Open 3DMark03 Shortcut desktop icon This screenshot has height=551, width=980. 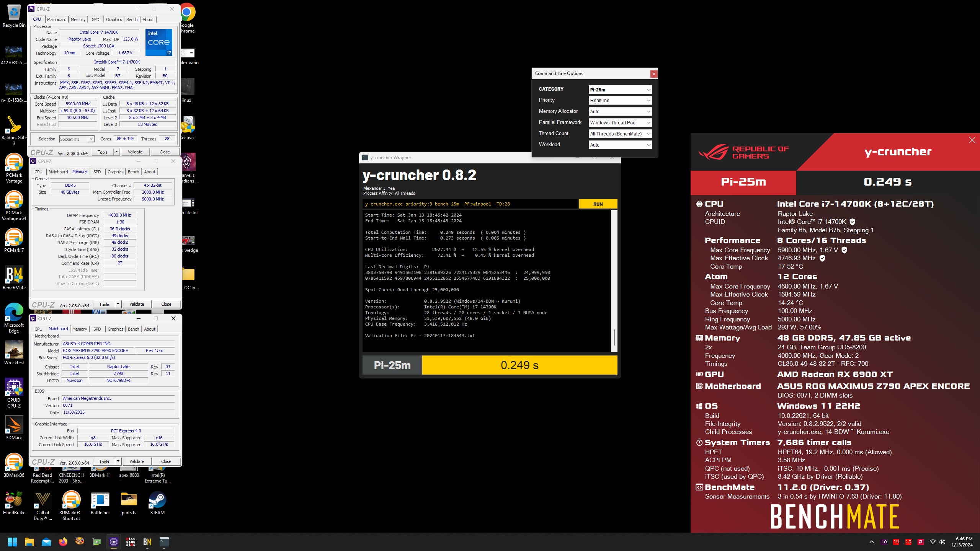tap(71, 506)
